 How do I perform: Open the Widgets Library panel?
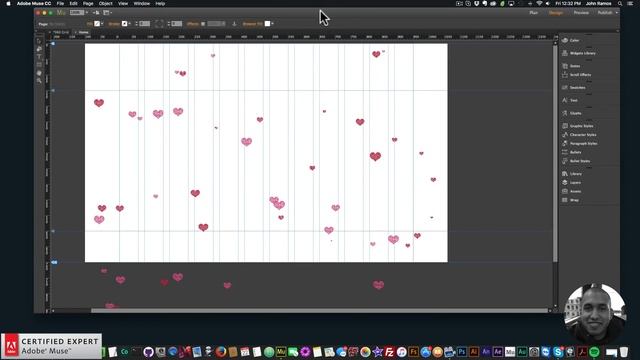(x=579, y=53)
